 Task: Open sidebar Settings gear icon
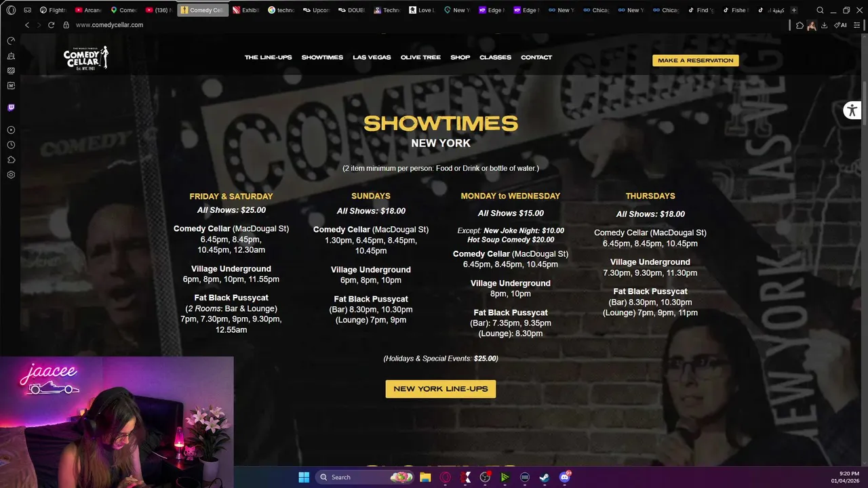[x=11, y=175]
